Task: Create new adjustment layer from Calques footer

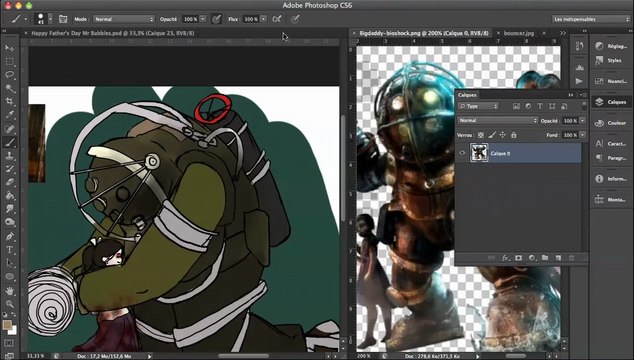Action: 532,258
